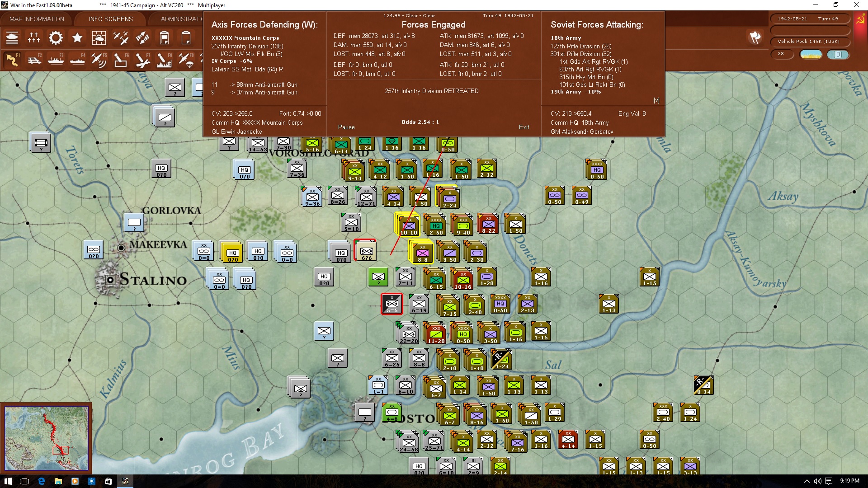Open the weather condition indicator pill
Image resolution: width=868 pixels, height=488 pixels.
coord(811,54)
